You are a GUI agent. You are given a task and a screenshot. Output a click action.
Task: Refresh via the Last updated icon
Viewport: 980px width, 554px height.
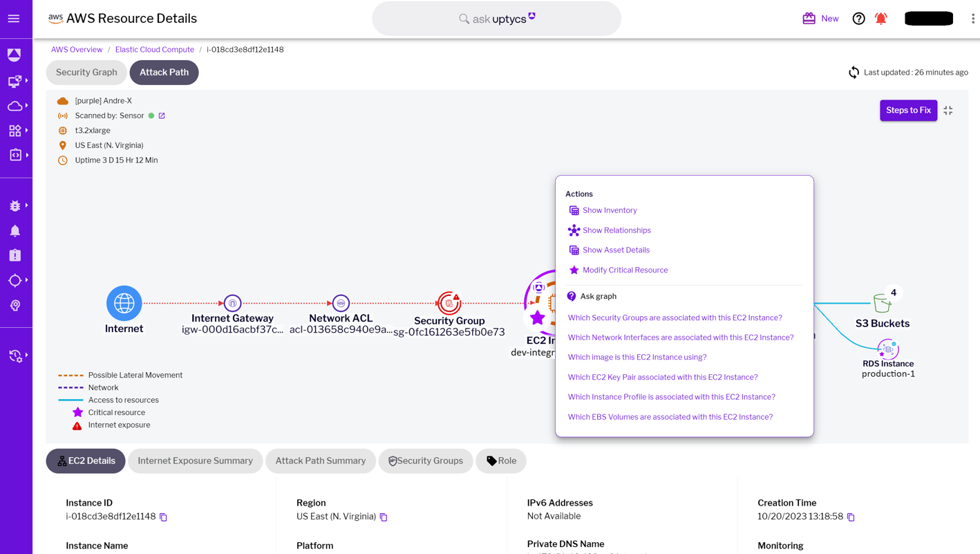click(854, 72)
